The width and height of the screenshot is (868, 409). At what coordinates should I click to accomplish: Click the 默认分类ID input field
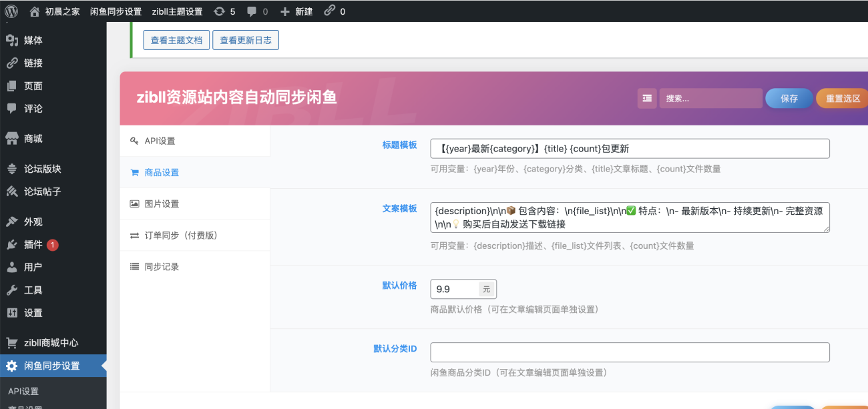[630, 352]
